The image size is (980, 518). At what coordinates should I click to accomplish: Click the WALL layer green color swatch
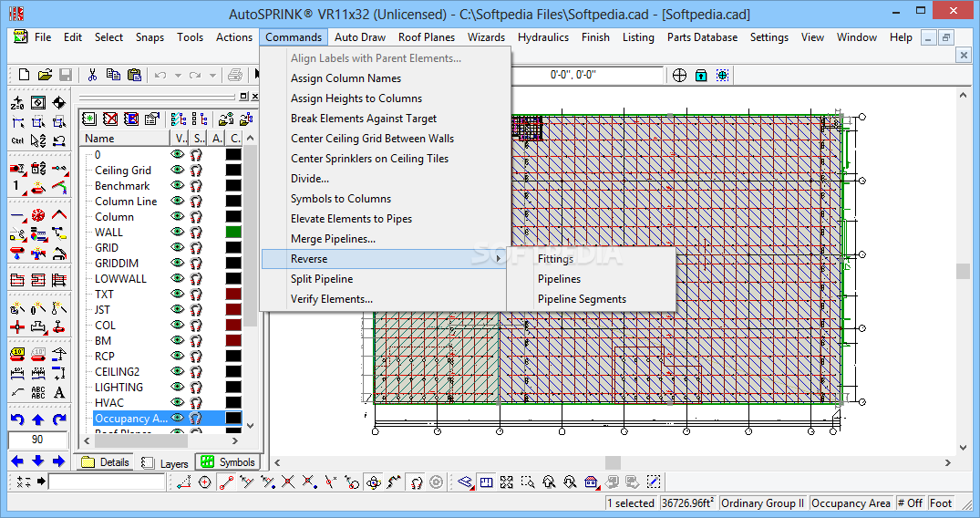click(x=233, y=232)
